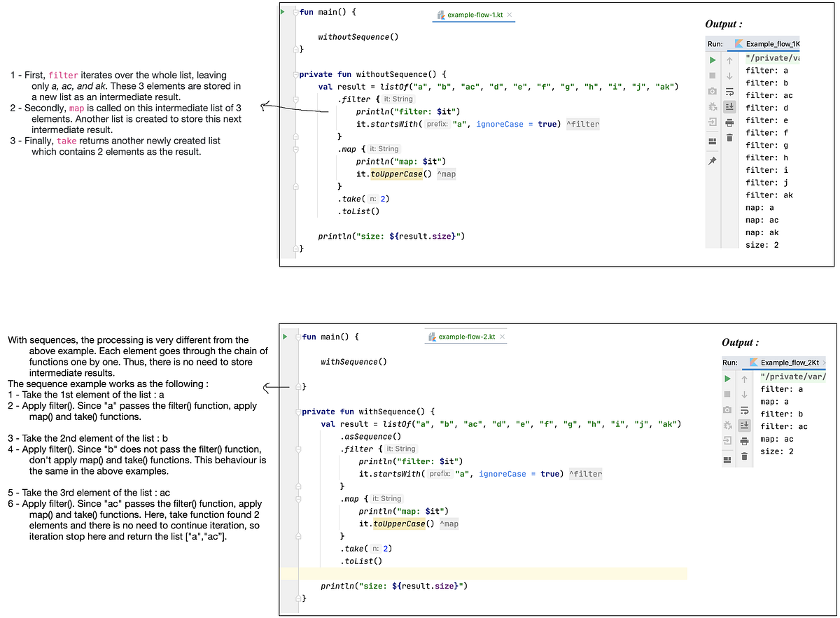Rerun the Example_flow_1K program
This screenshot has width=840, height=618.
[712, 60]
